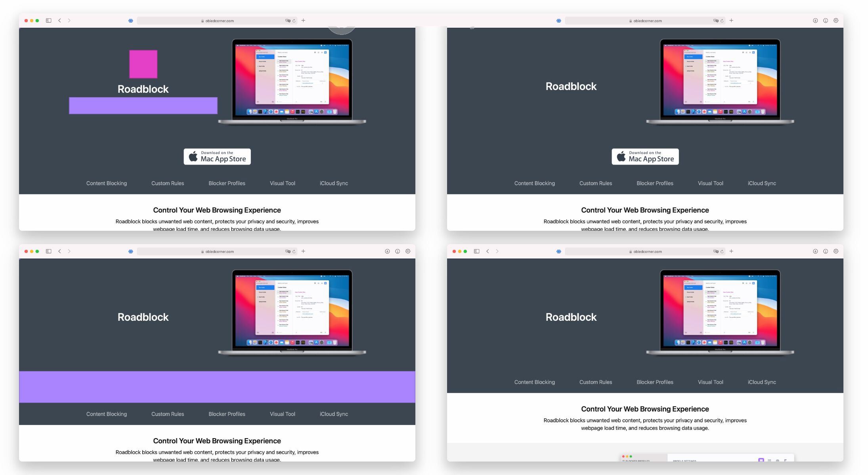
Task: Open Visual Tool link in the bottom-right window
Action: [x=711, y=382]
